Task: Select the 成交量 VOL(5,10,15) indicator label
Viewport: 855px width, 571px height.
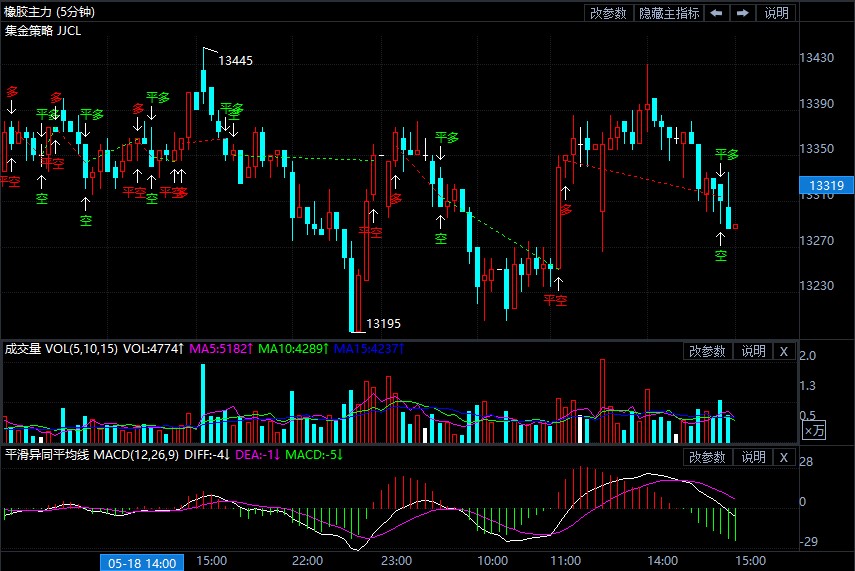Action: [x=61, y=349]
